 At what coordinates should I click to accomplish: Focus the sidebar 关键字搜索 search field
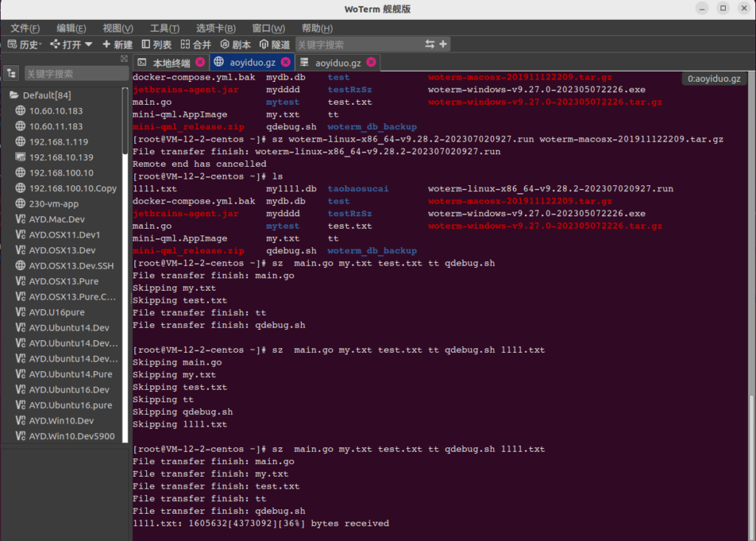click(74, 74)
